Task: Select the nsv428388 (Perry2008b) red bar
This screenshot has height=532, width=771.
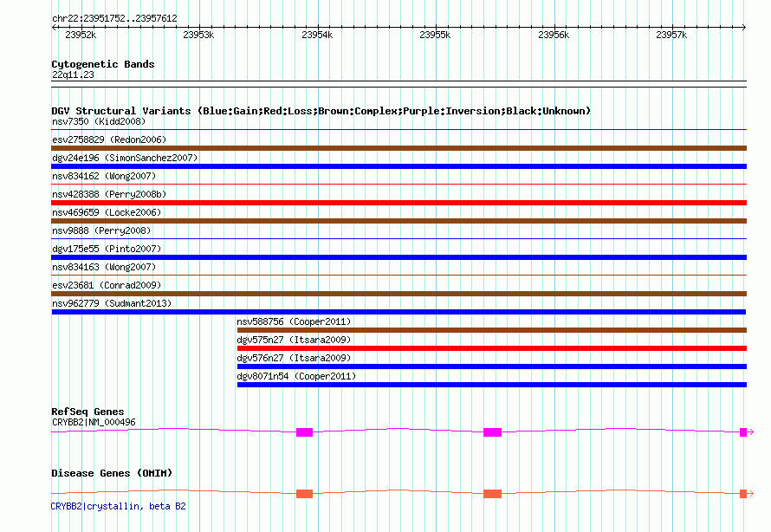Action: pos(398,203)
